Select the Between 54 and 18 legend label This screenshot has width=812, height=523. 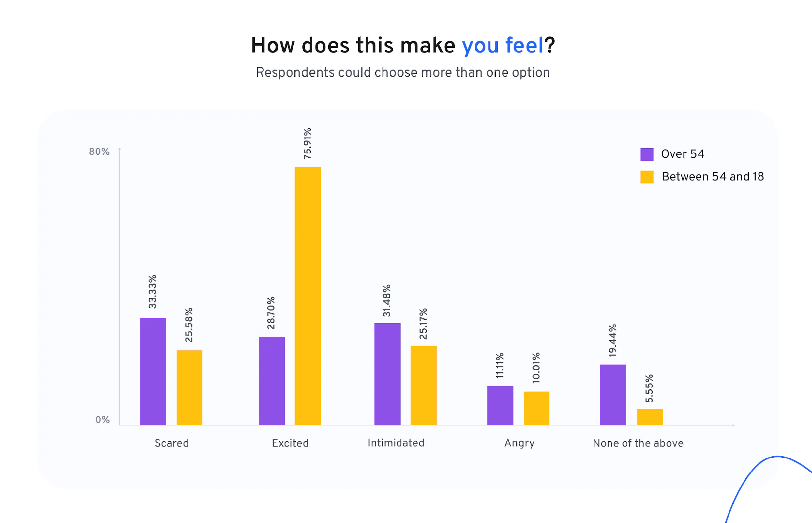pos(713,177)
